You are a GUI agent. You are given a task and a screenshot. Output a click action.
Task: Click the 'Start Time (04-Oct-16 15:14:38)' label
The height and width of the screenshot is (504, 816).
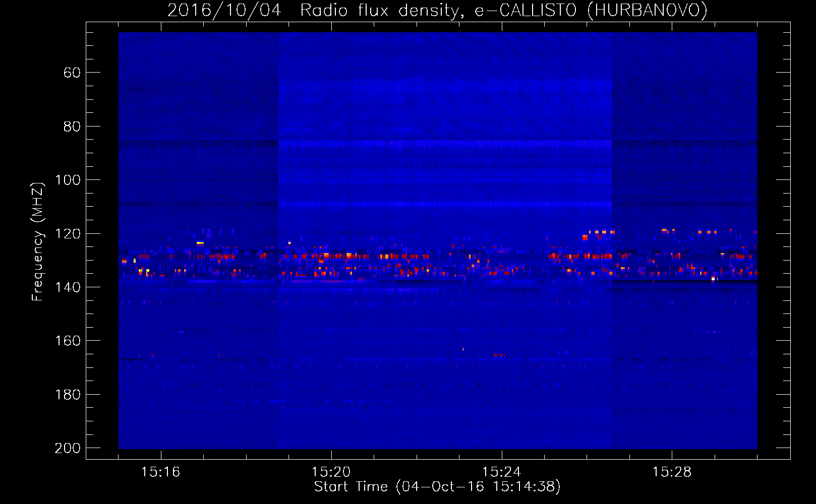tap(437, 487)
